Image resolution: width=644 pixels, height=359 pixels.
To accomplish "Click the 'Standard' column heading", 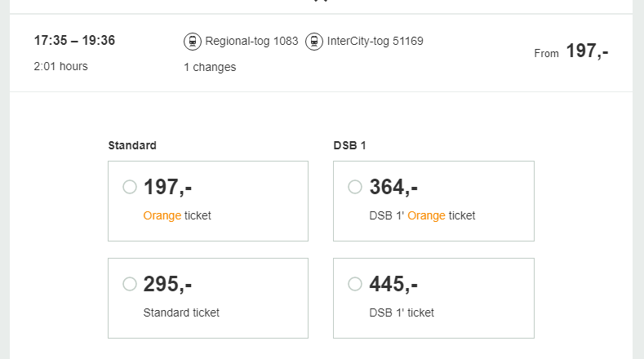I will [x=132, y=145].
